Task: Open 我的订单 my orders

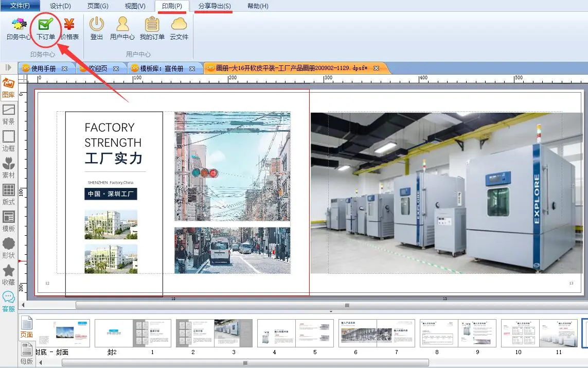Action: 152,28
